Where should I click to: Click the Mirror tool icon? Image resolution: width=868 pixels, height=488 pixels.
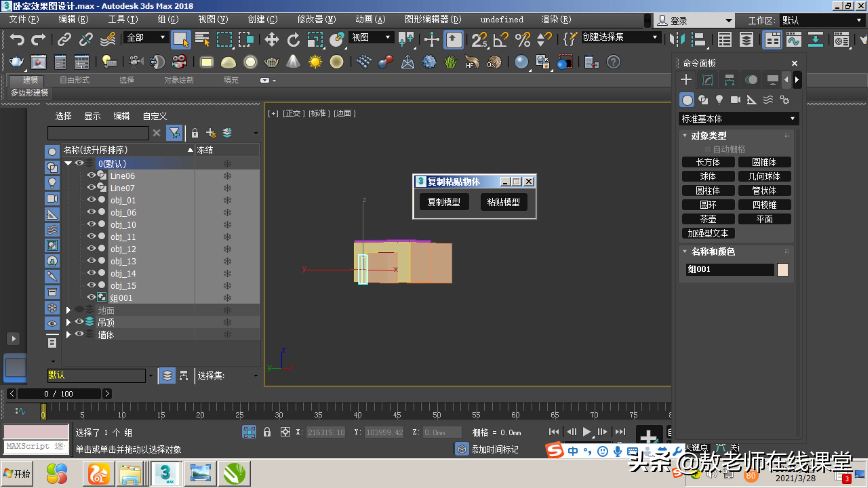coord(677,39)
